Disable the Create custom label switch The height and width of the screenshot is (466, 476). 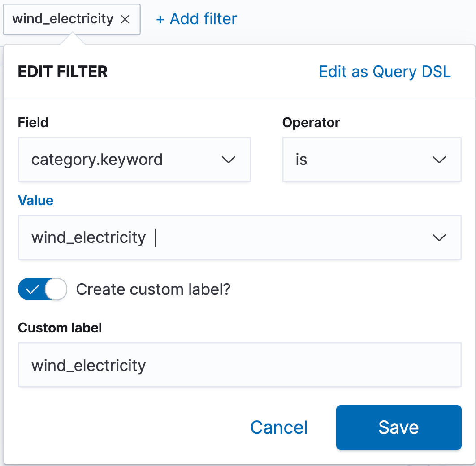click(x=43, y=289)
